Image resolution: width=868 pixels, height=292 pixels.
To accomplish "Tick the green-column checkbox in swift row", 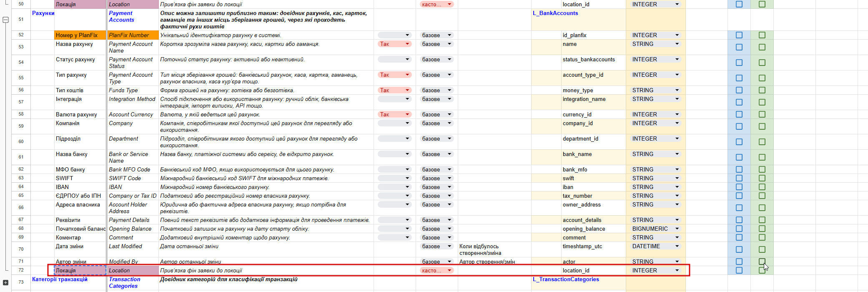I will tap(762, 178).
